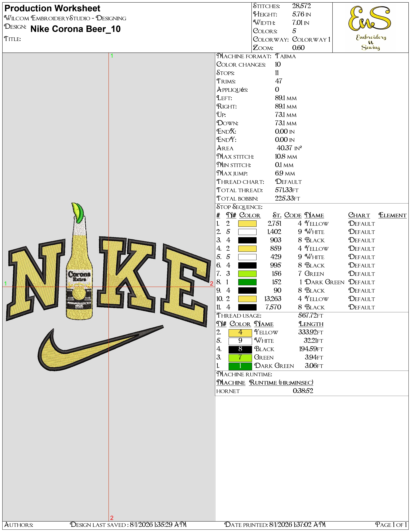Click the "Color changes:" label
411x532 pixels.
click(241, 64)
